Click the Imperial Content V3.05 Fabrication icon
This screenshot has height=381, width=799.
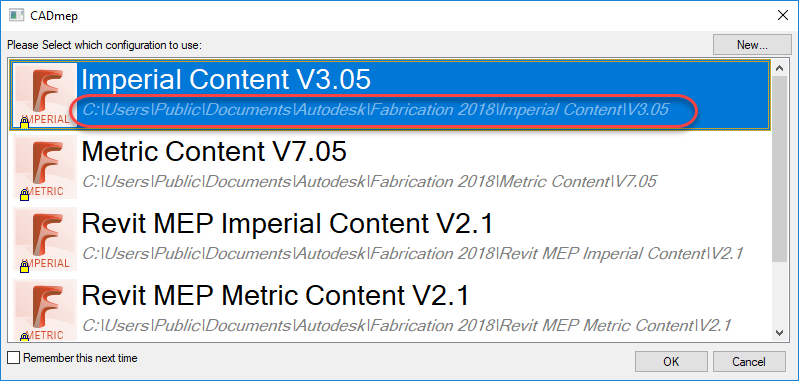[x=45, y=95]
